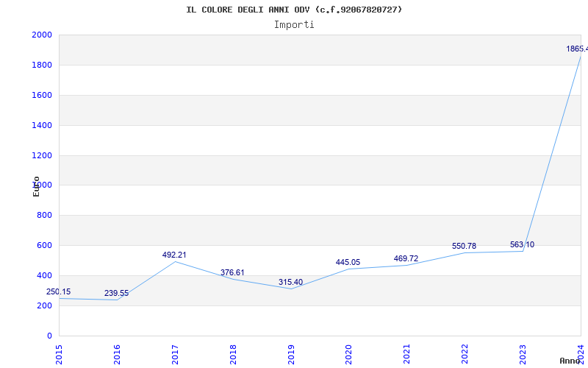
Task: Select the 550.78 data label
Action: [x=464, y=247]
